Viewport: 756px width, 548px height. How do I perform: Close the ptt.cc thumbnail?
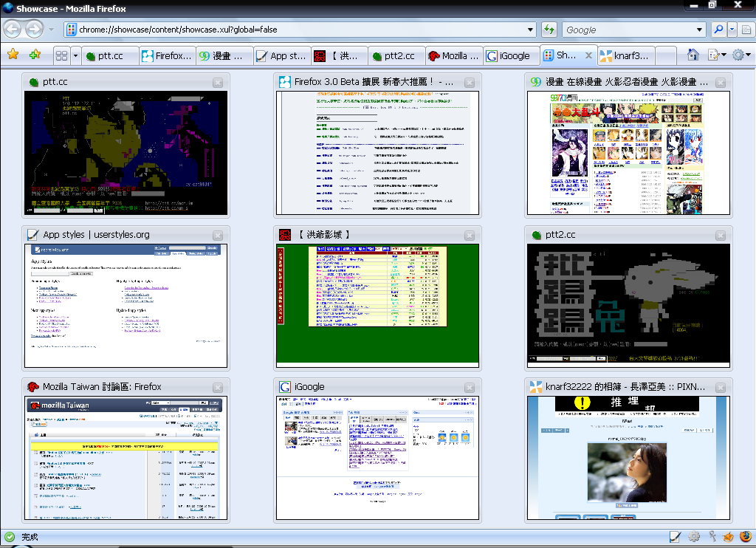pyautogui.click(x=218, y=83)
